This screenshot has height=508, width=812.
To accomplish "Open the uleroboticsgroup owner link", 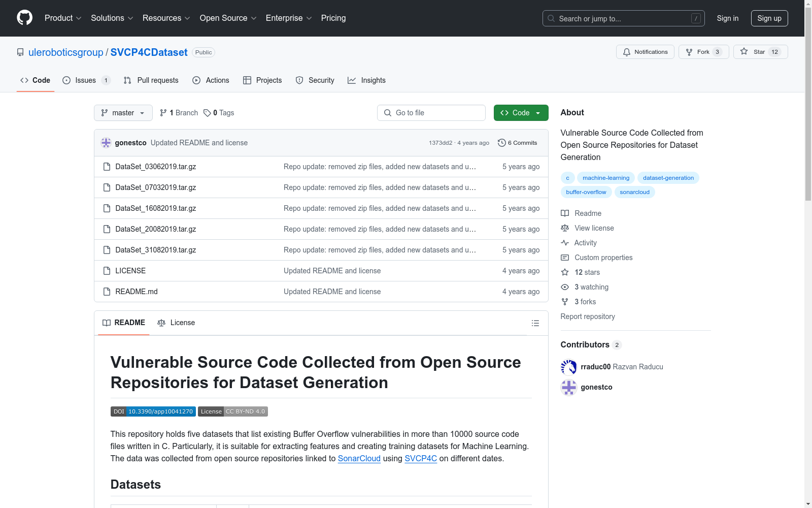I will click(x=66, y=52).
